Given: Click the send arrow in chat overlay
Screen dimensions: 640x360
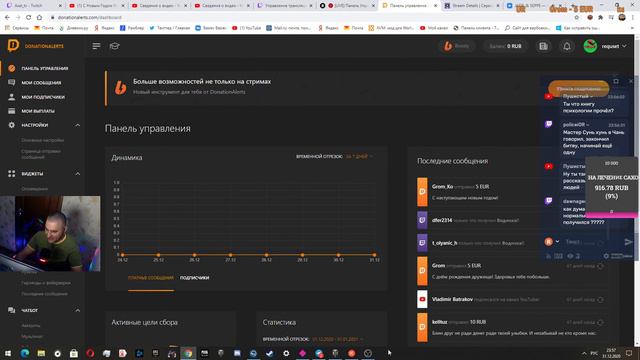Looking at the screenshot, I should click(x=629, y=242).
